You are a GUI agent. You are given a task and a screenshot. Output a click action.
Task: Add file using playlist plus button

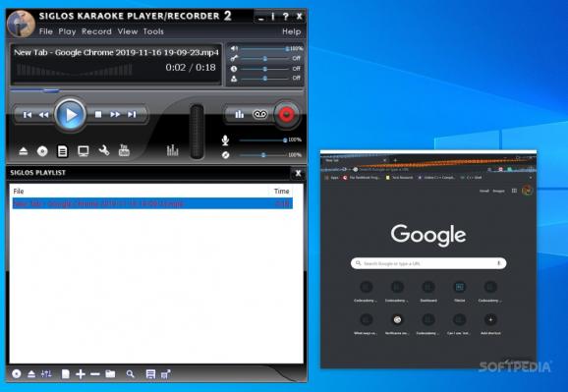(x=81, y=374)
